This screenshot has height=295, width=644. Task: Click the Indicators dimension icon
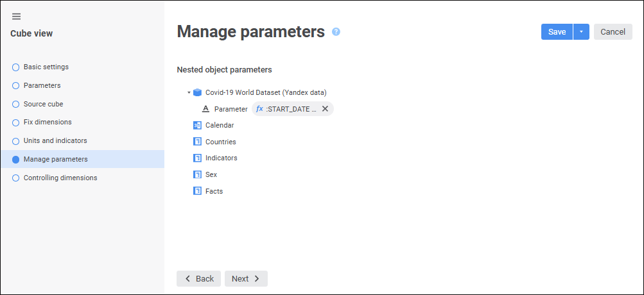(197, 158)
